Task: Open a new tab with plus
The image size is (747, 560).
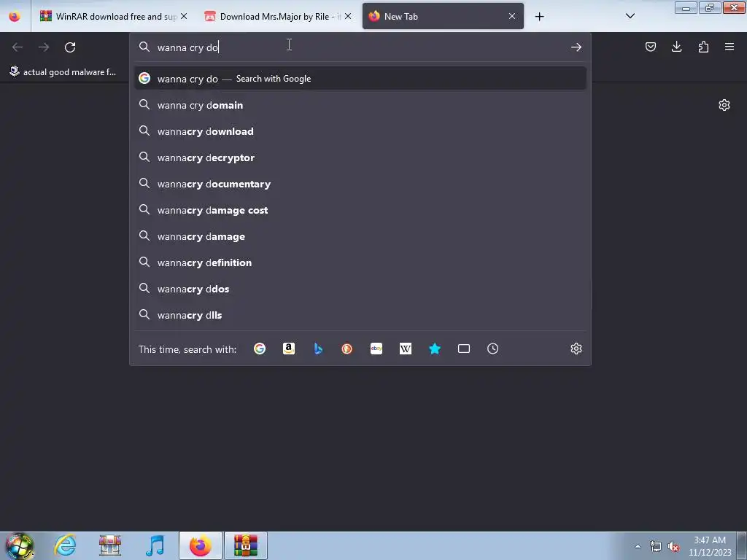Action: click(539, 17)
